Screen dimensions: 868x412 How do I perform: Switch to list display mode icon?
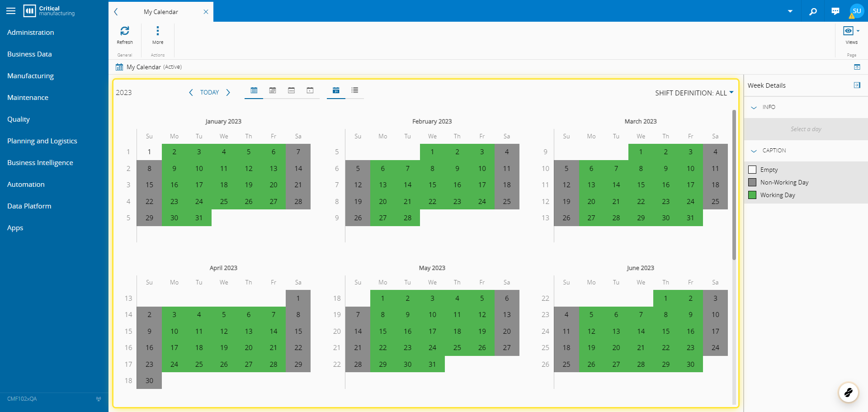coord(355,90)
